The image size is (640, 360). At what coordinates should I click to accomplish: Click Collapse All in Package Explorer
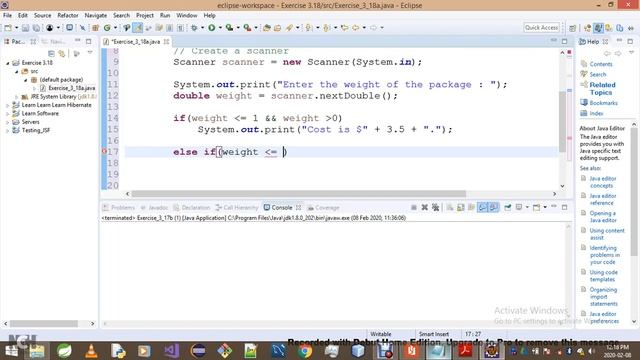(x=51, y=53)
